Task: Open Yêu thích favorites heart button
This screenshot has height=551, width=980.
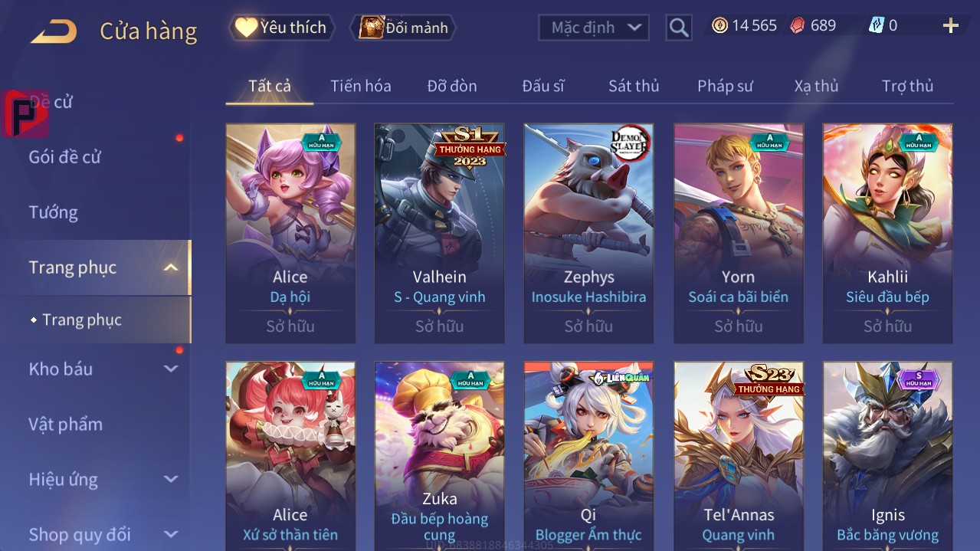Action: click(x=281, y=28)
